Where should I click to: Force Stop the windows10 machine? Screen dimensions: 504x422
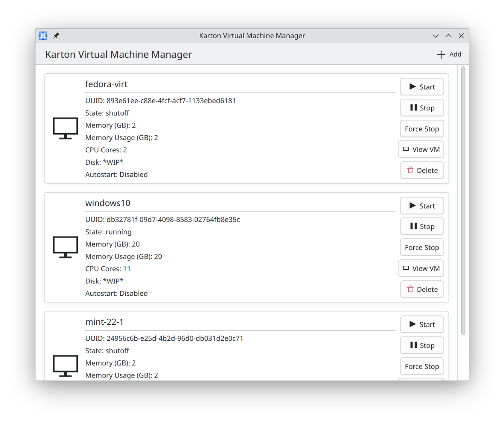pos(422,247)
